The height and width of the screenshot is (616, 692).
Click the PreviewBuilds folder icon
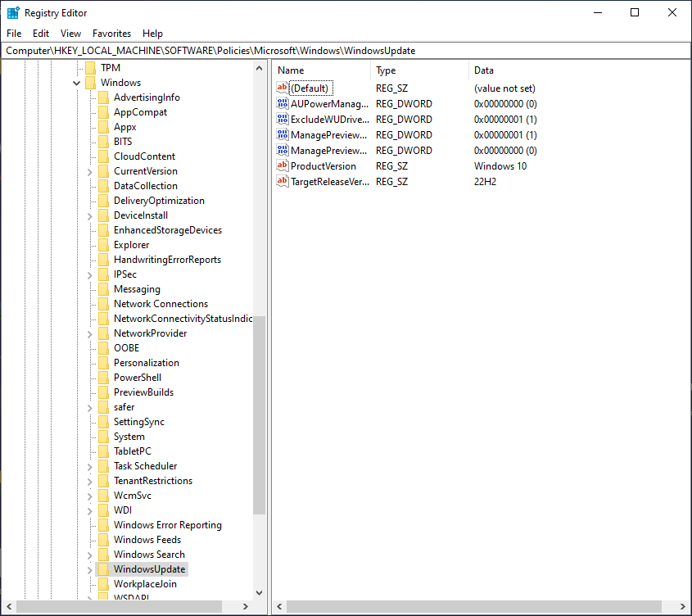104,392
